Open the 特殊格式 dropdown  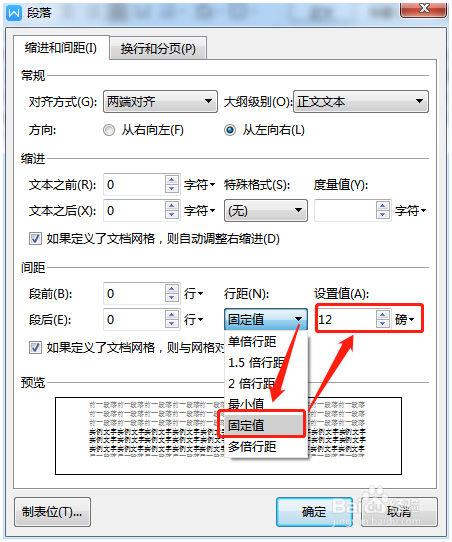[265, 211]
